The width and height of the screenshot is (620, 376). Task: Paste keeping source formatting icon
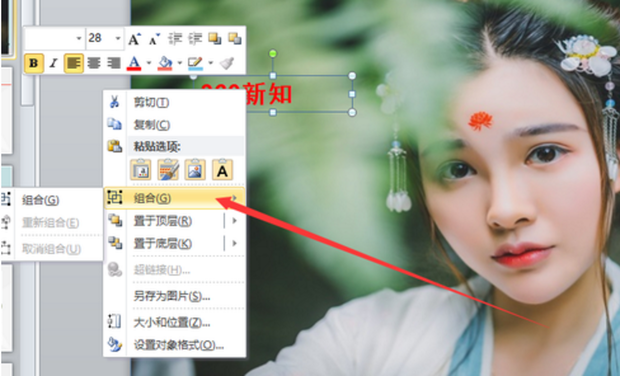(168, 170)
